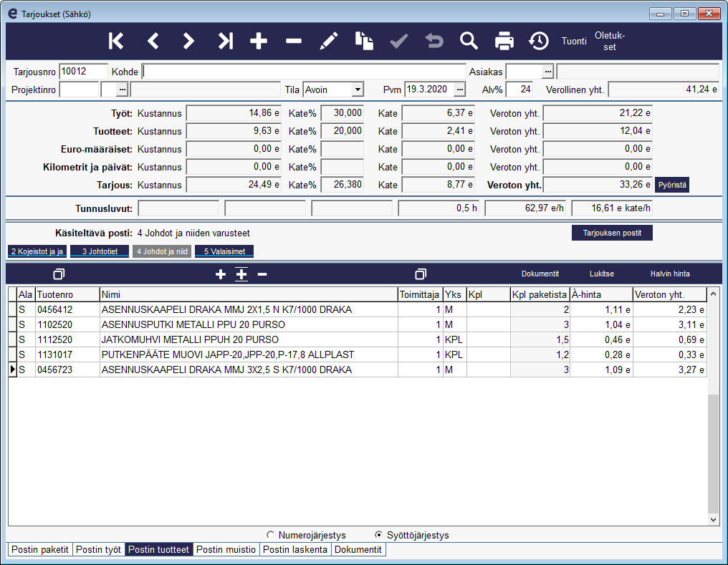Open Projektinro lookup ellipsis button
This screenshot has width=728, height=565.
click(x=122, y=90)
